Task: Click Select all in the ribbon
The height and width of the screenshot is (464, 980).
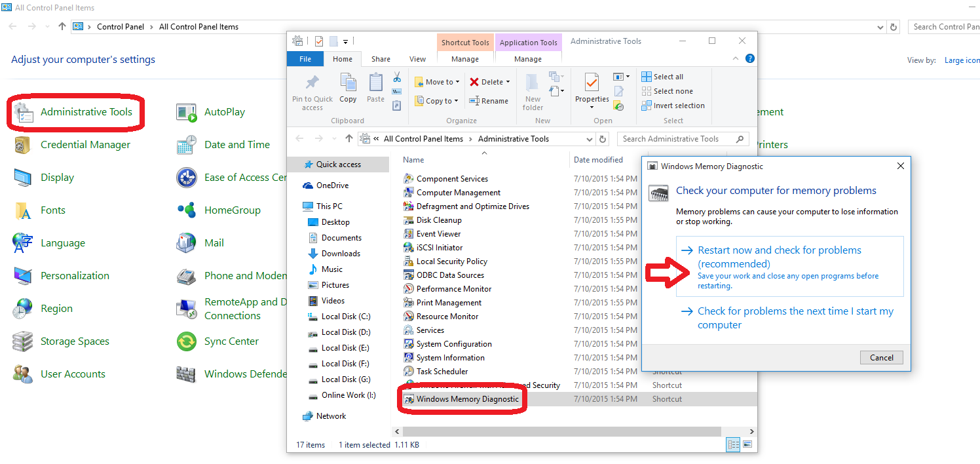Action: point(662,77)
